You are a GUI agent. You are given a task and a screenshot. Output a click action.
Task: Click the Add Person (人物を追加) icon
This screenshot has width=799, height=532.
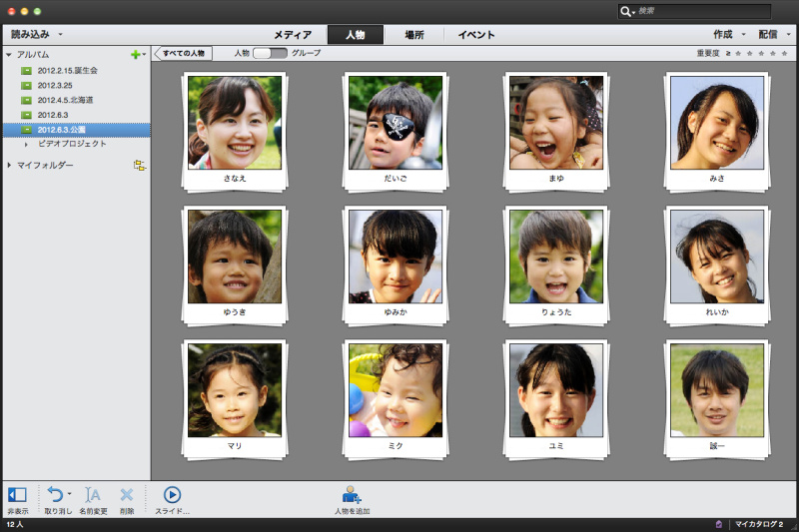352,494
